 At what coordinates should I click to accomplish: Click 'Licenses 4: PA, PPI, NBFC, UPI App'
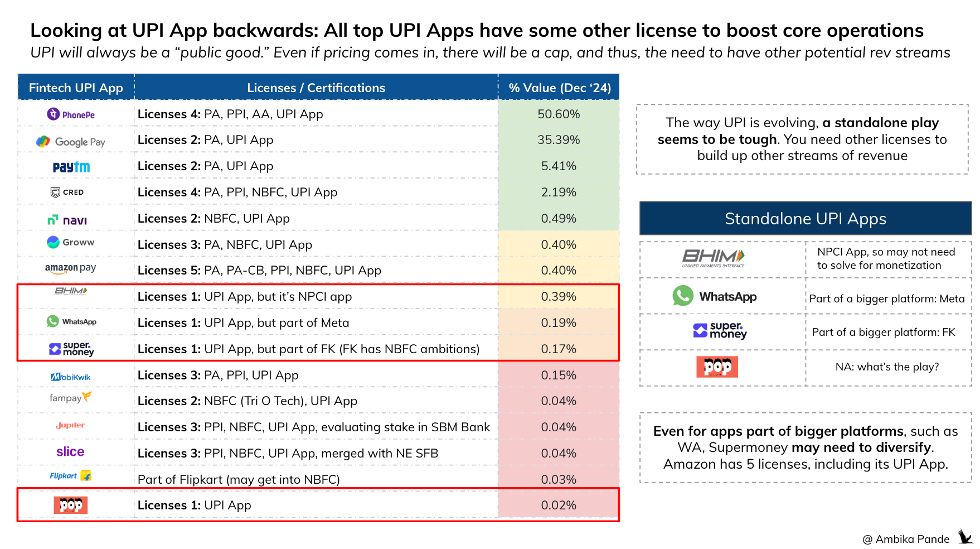pos(237,192)
